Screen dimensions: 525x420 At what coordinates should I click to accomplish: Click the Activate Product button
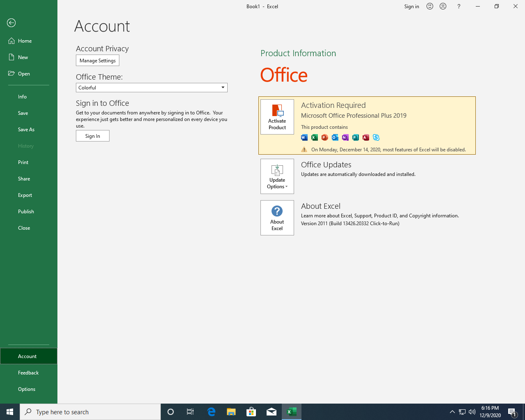pyautogui.click(x=277, y=117)
